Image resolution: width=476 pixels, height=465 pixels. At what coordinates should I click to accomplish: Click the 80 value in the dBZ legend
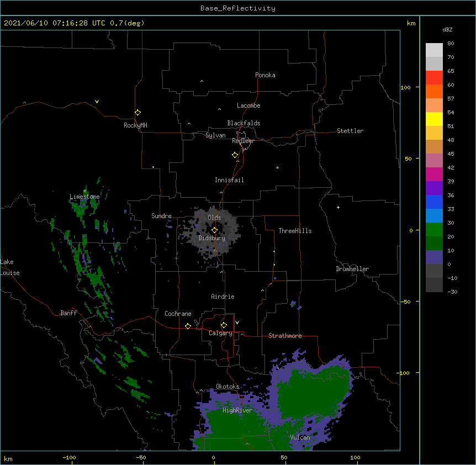(451, 44)
